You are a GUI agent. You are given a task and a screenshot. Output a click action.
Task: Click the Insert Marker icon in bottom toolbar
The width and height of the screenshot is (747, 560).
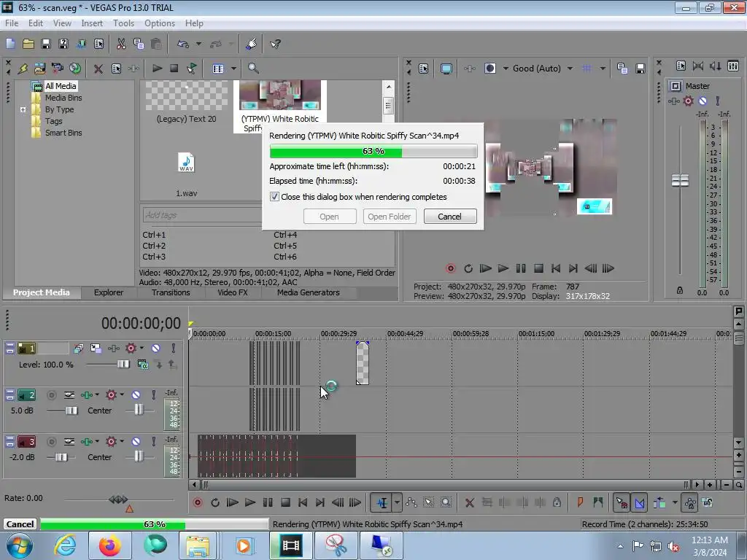click(580, 502)
